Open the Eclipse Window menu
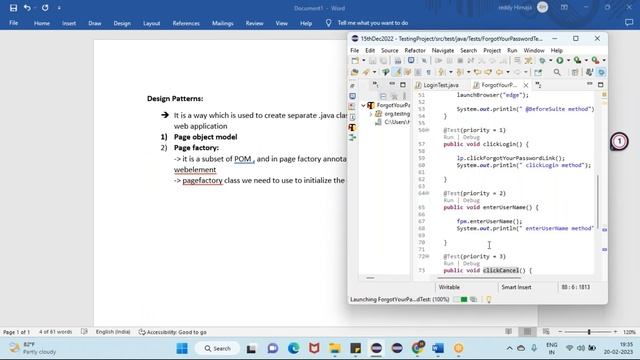Viewport: 640px width, 360px height. [534, 50]
